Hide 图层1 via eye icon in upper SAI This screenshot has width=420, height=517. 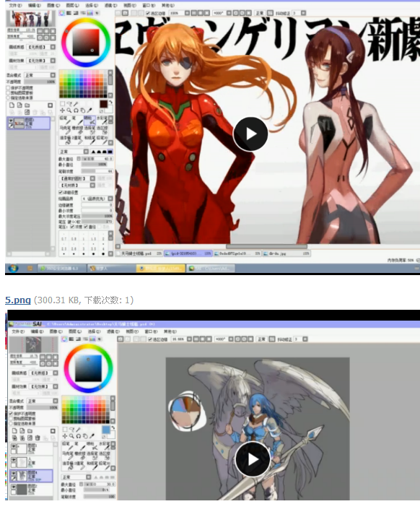point(12,121)
